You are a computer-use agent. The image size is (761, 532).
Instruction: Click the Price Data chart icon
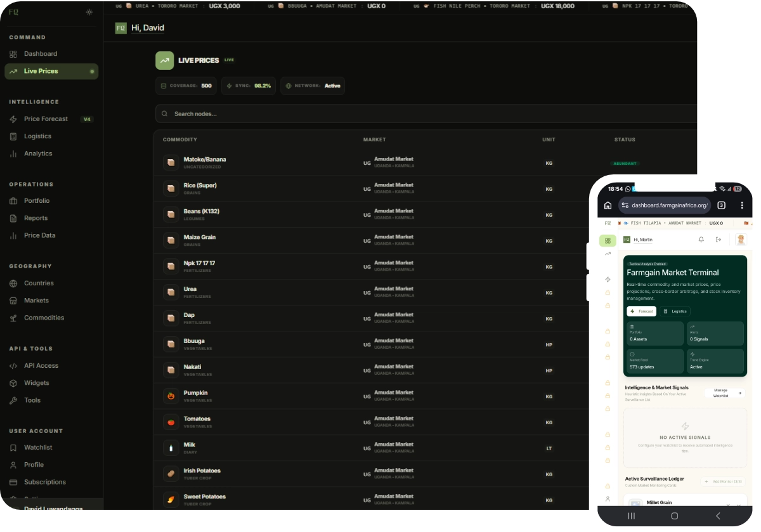13,235
